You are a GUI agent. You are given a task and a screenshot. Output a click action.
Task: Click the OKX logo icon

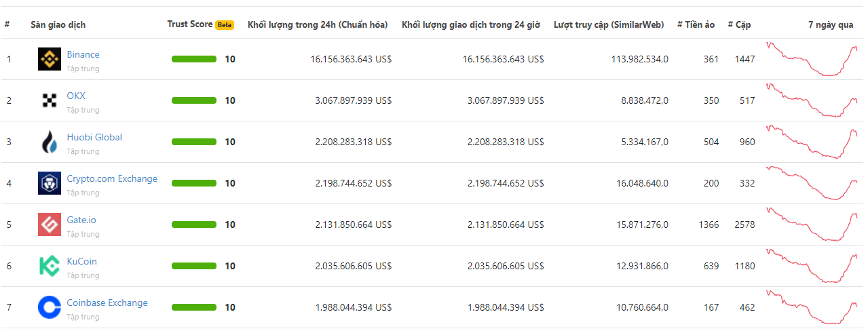tap(50, 101)
